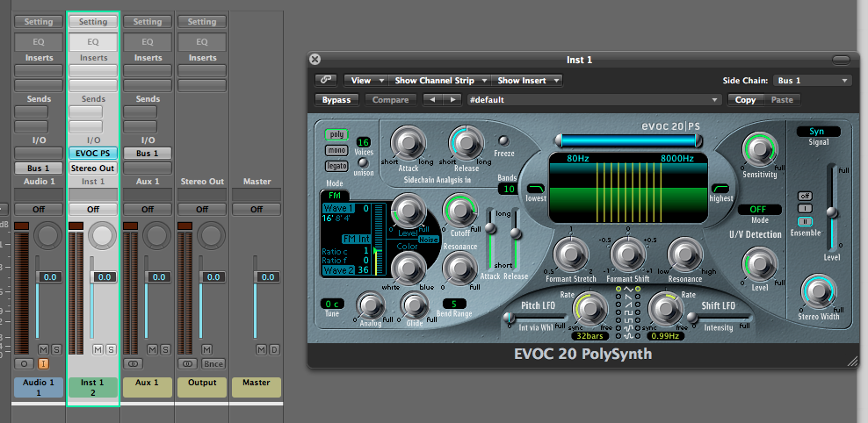The height and width of the screenshot is (423, 868).
Task: Select the FM oscillator mode tab
Action: coord(335,195)
